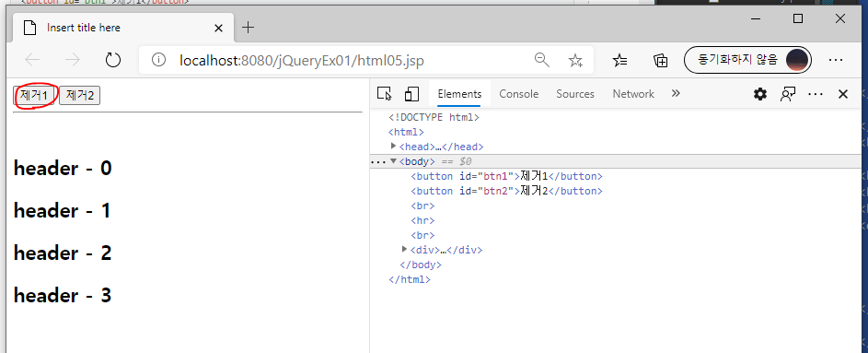Close the DevTools panel
This screenshot has height=353, width=868.
(843, 94)
